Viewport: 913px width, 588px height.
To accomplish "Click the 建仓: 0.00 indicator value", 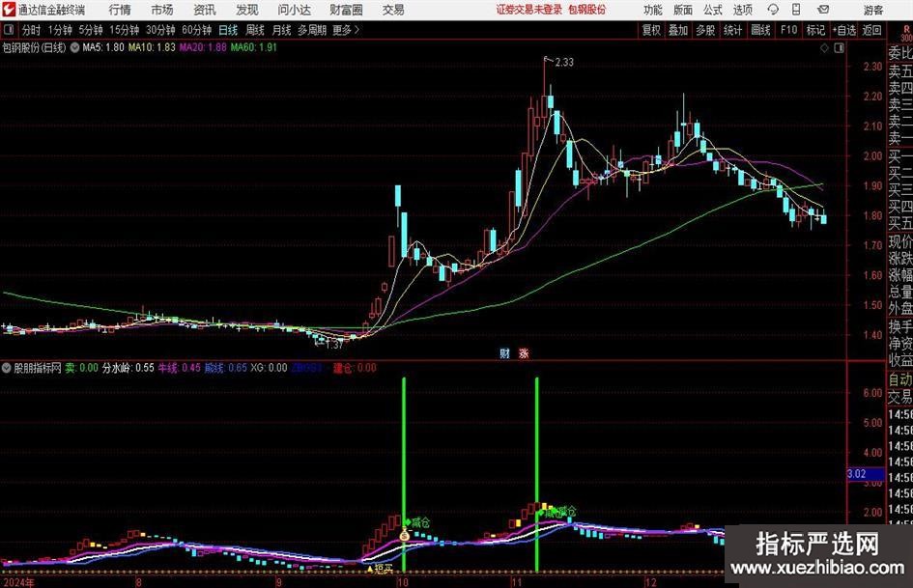I will 355,368.
